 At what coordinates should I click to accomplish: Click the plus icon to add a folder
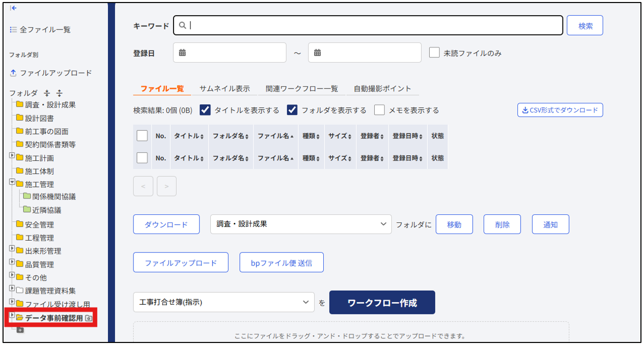20,330
